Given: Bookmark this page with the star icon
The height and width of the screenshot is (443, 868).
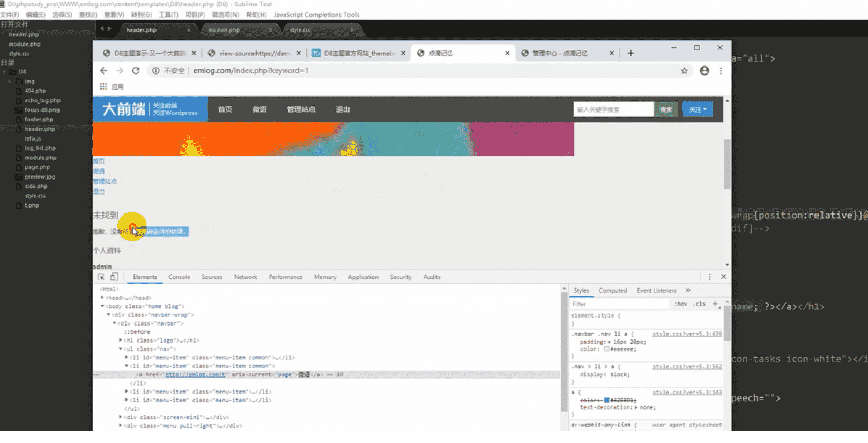Looking at the screenshot, I should [x=684, y=71].
